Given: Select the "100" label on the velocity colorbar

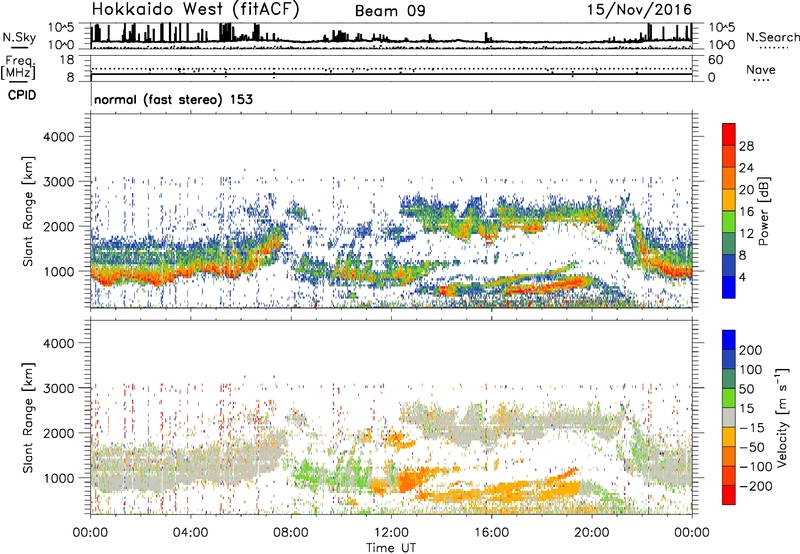Looking at the screenshot, I should (751, 370).
